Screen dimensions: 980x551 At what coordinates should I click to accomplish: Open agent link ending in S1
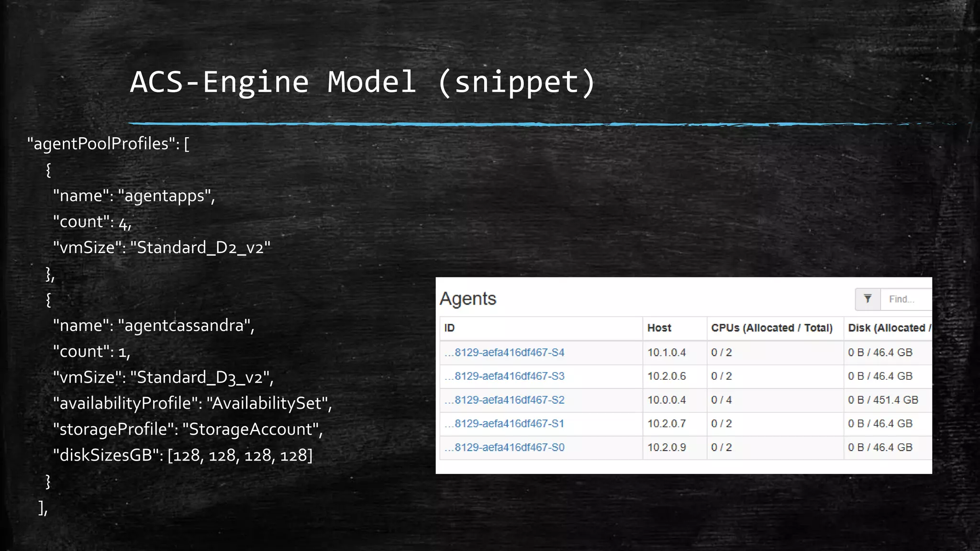coord(504,423)
